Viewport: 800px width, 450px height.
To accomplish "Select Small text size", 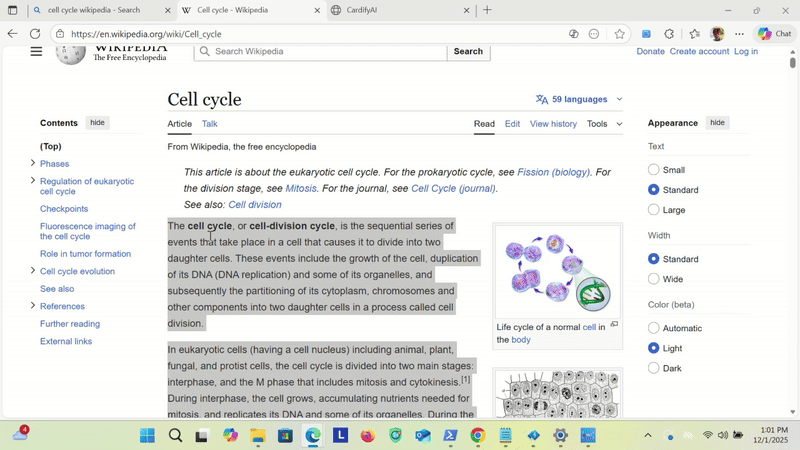I will click(x=654, y=169).
